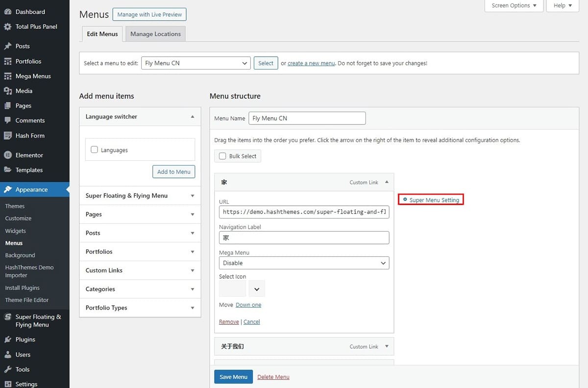Check the Languages checkbox

click(95, 150)
